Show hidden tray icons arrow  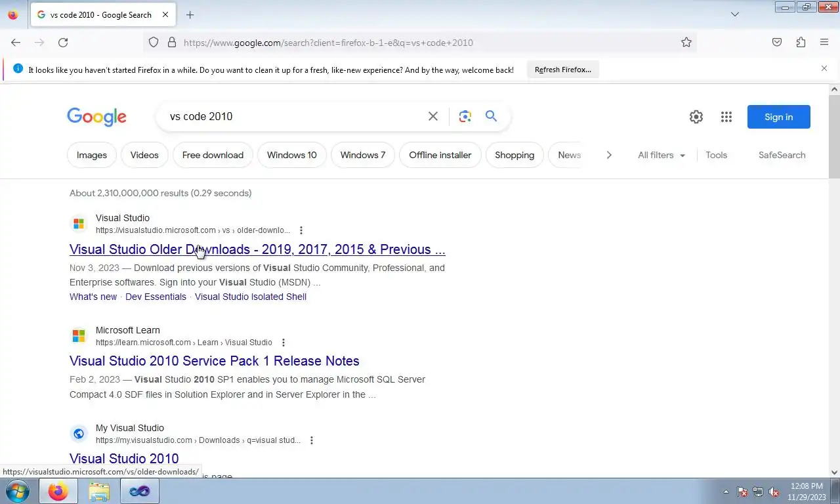pos(726,492)
